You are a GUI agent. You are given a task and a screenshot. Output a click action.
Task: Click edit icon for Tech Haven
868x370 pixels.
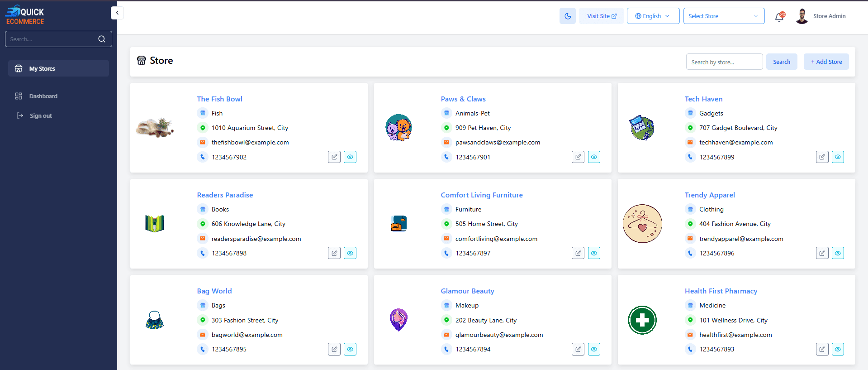[822, 157]
